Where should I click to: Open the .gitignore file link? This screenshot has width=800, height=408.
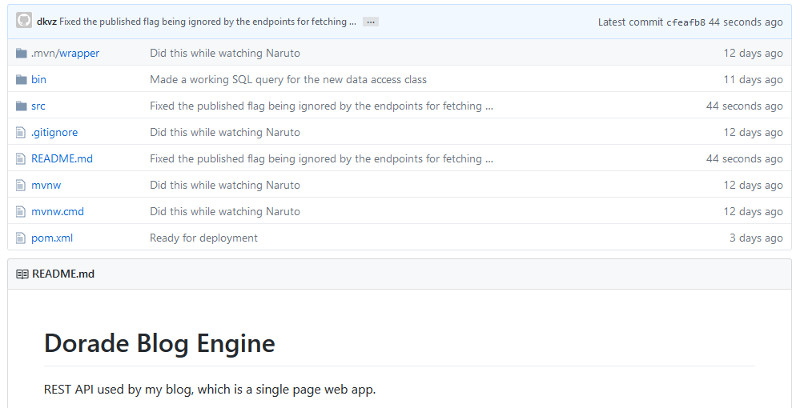click(54, 132)
